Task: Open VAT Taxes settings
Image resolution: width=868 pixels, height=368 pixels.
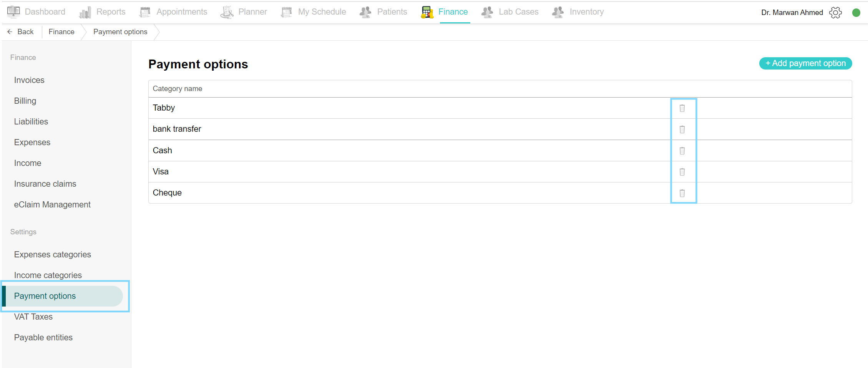Action: [33, 317]
